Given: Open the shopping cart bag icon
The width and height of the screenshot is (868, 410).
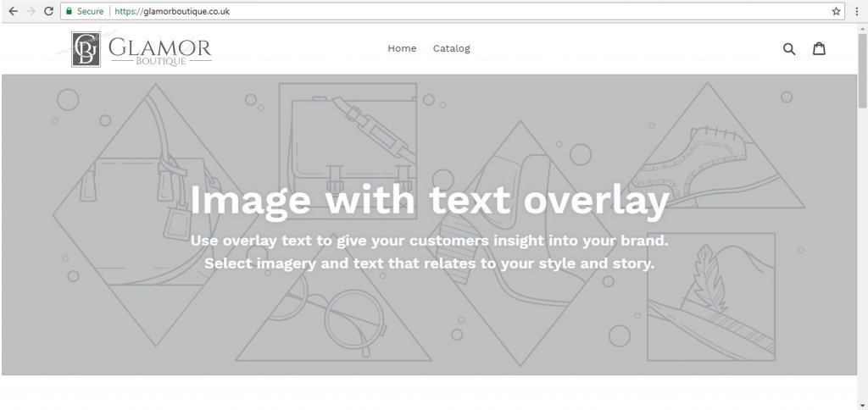Looking at the screenshot, I should (x=819, y=48).
